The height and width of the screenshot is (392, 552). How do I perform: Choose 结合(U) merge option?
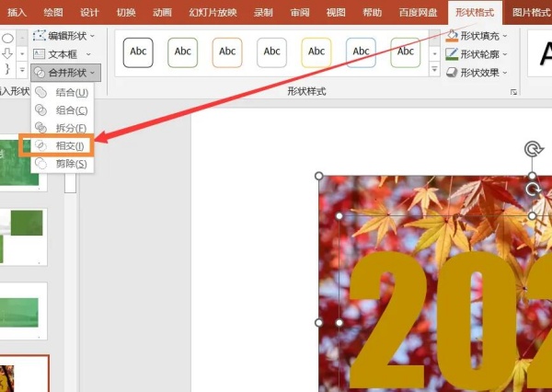coord(63,93)
